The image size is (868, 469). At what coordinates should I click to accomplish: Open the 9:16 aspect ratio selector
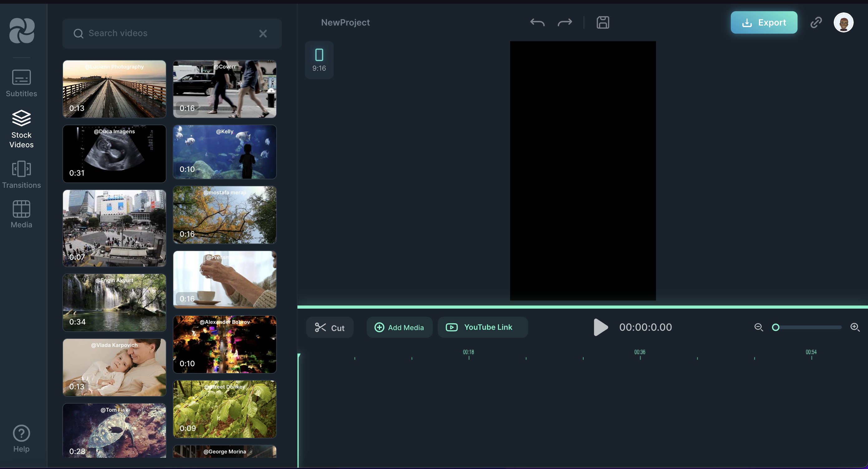(x=319, y=60)
